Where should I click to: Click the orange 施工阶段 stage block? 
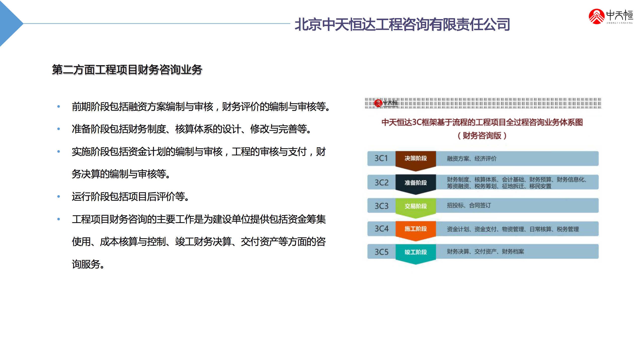pos(416,231)
